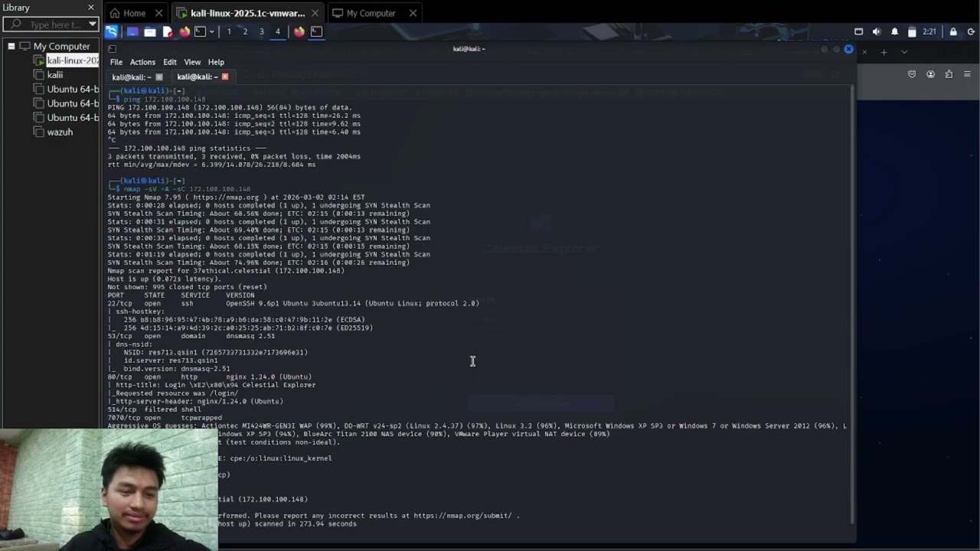The height and width of the screenshot is (551, 980).
Task: Select the wazuh VM in Library
Action: pyautogui.click(x=60, y=132)
